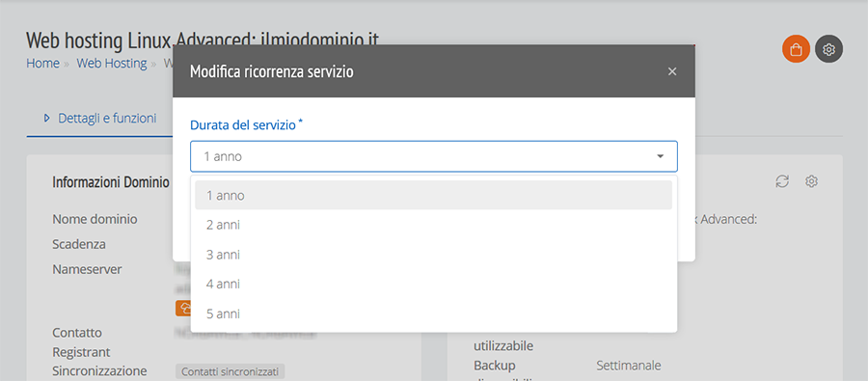This screenshot has height=381, width=868.
Task: Click the Nome dominio label
Action: click(x=95, y=219)
